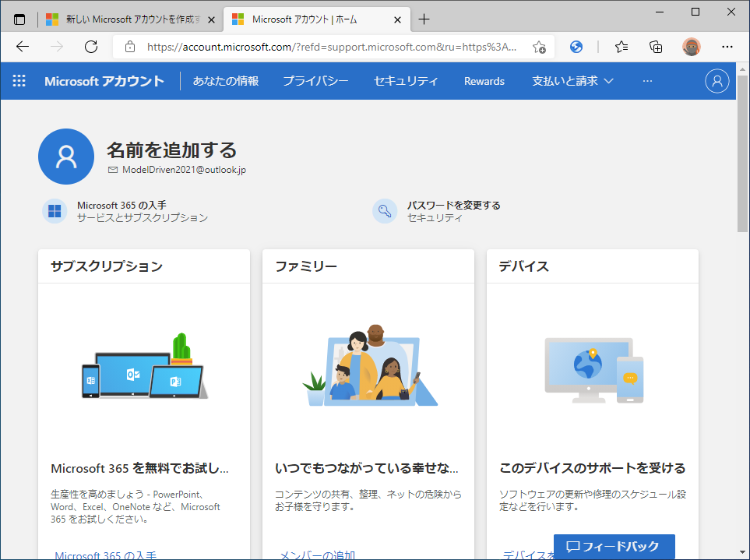Reload the page with refresh icon
This screenshot has height=560, width=750.
[91, 47]
